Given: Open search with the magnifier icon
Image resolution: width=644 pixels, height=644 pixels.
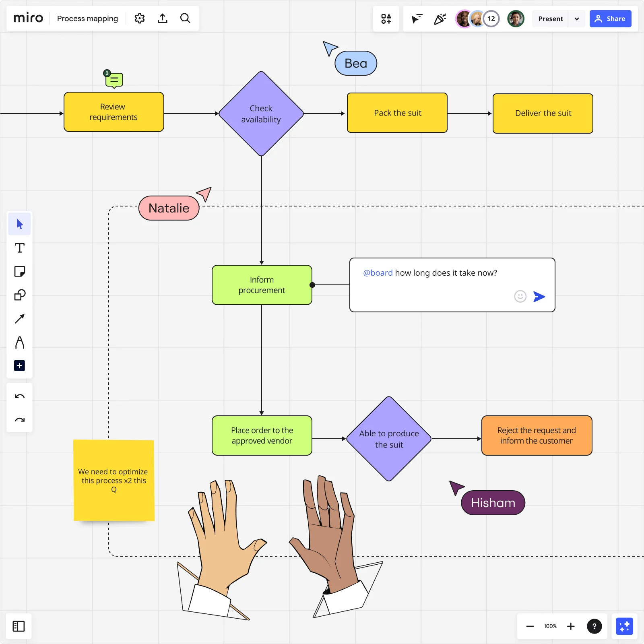Looking at the screenshot, I should tap(185, 18).
